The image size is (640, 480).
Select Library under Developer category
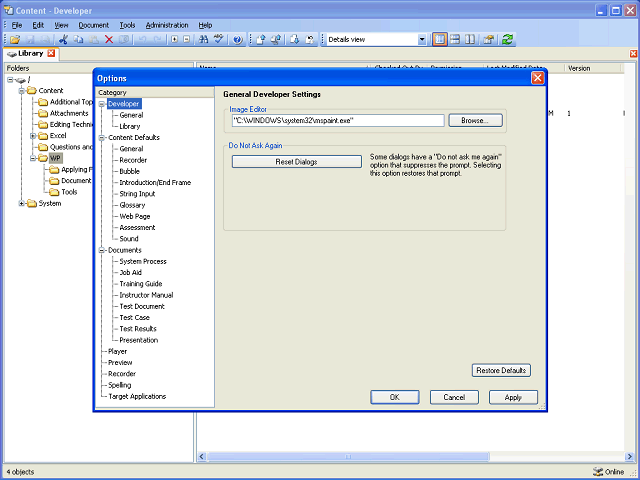click(x=130, y=127)
